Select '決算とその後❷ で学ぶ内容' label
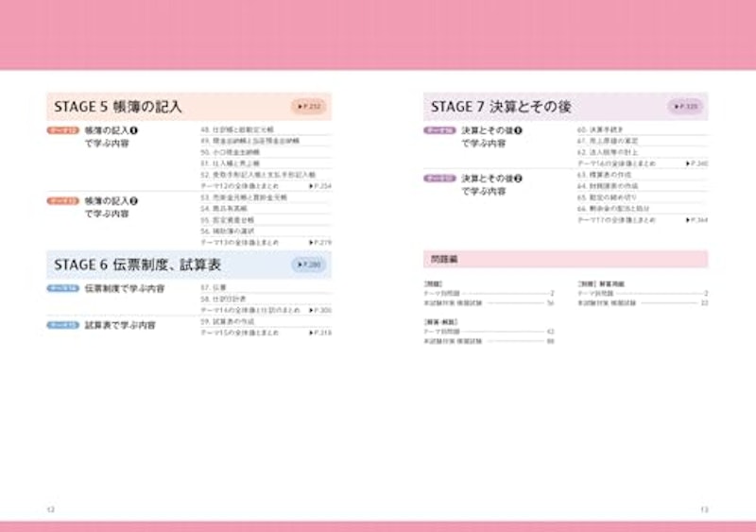This screenshot has width=756, height=532. 491,184
